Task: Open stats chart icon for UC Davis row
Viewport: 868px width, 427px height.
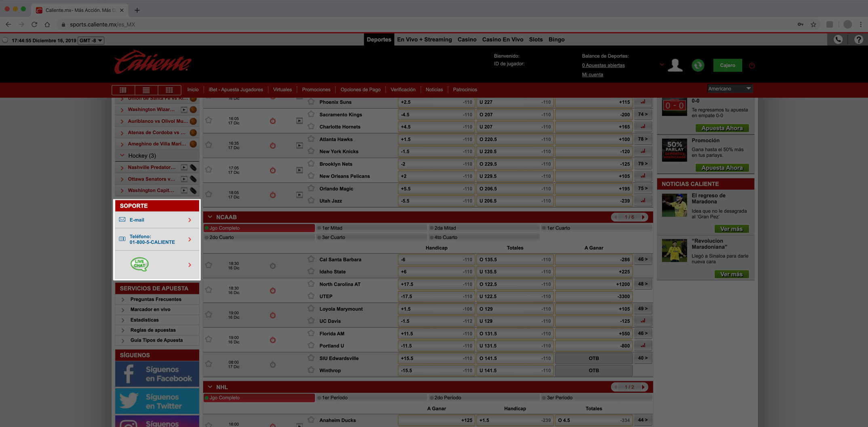Action: (643, 321)
